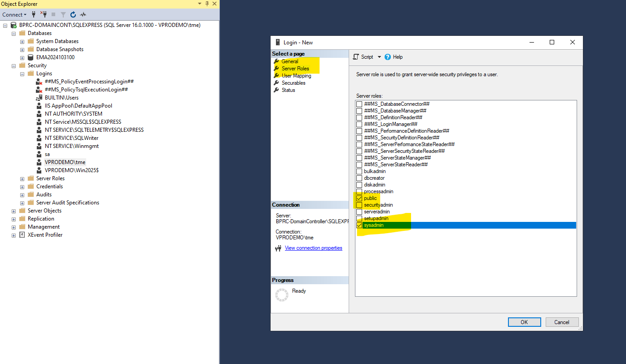This screenshot has height=364, width=626.
Task: Expand the System Databases node
Action: pyautogui.click(x=22, y=41)
